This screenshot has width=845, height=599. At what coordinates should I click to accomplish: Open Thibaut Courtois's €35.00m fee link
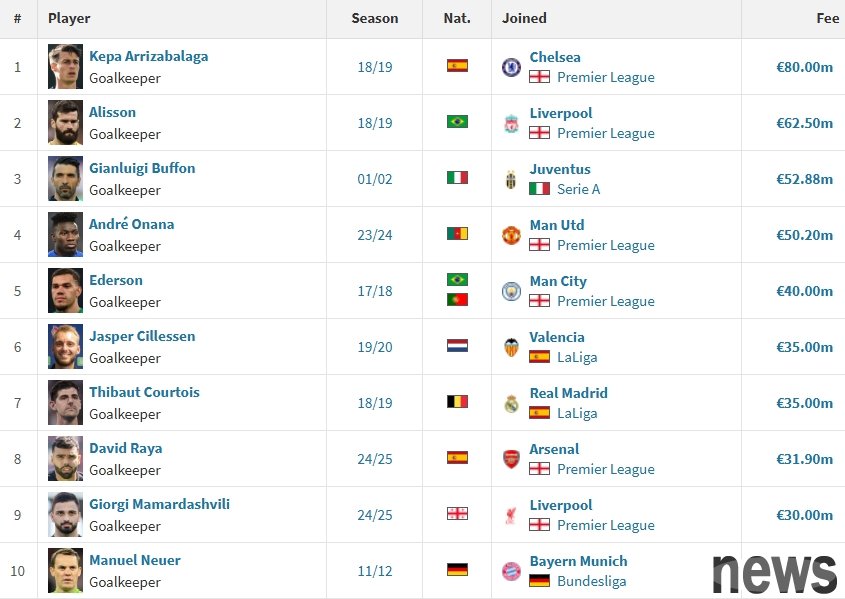(804, 403)
